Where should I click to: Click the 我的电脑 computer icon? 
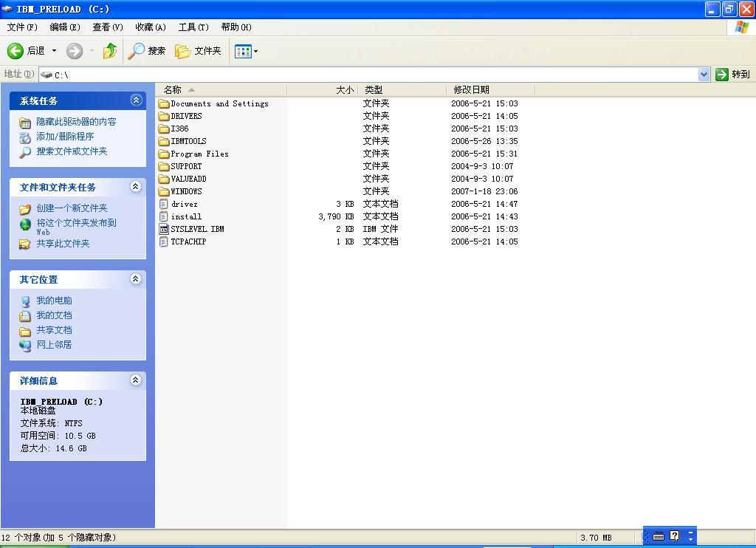click(x=25, y=301)
